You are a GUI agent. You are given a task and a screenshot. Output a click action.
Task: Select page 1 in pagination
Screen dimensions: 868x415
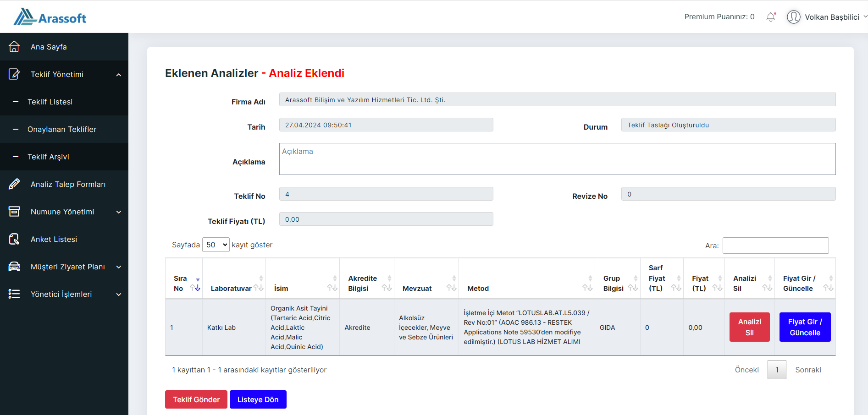(777, 370)
